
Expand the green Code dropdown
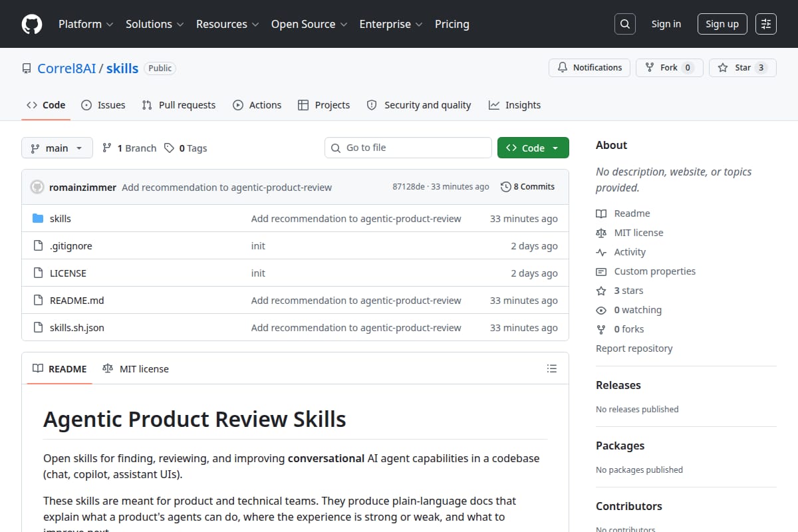[533, 148]
